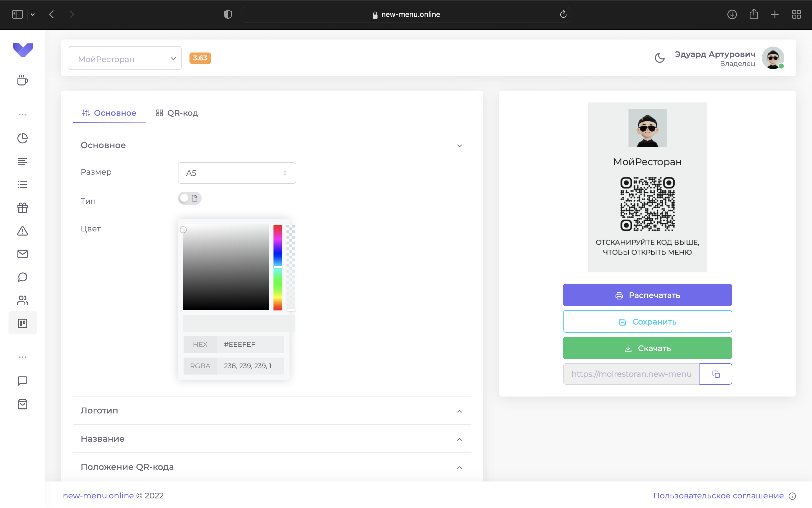Open the new-menu.online footer link

98,496
